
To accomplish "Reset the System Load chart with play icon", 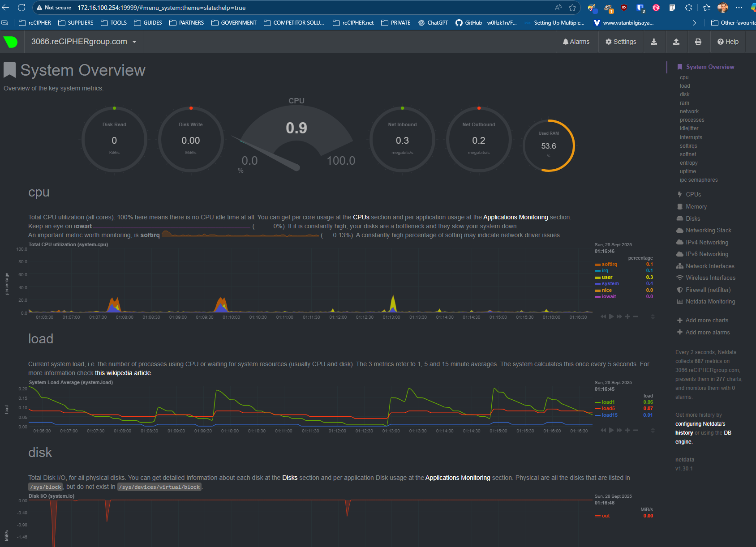I will pos(611,430).
